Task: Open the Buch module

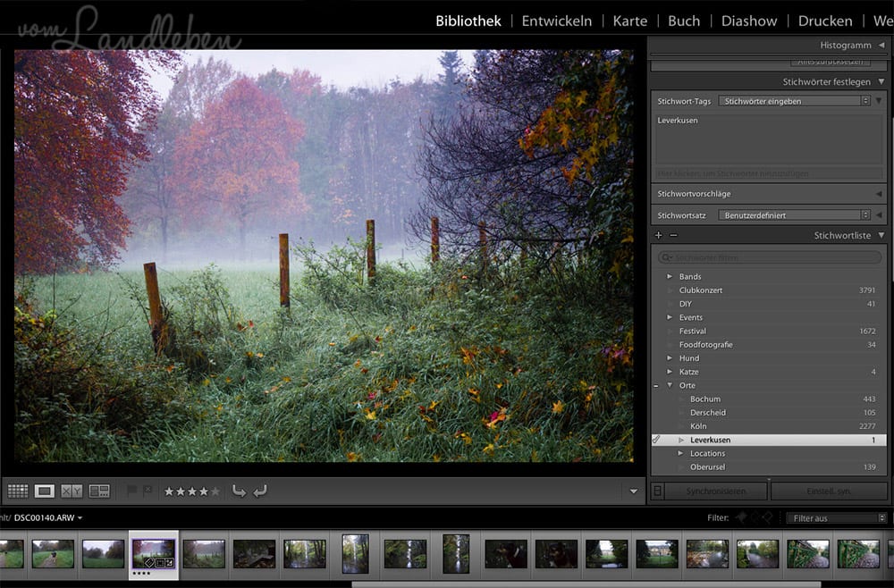Action: click(684, 21)
